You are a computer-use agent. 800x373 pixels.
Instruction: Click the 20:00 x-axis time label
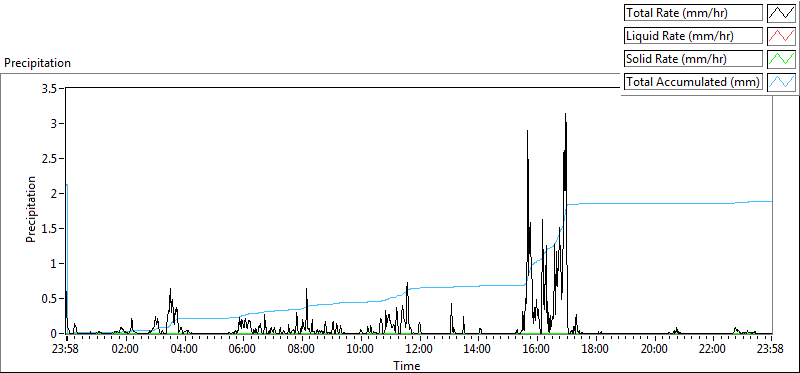tap(655, 350)
